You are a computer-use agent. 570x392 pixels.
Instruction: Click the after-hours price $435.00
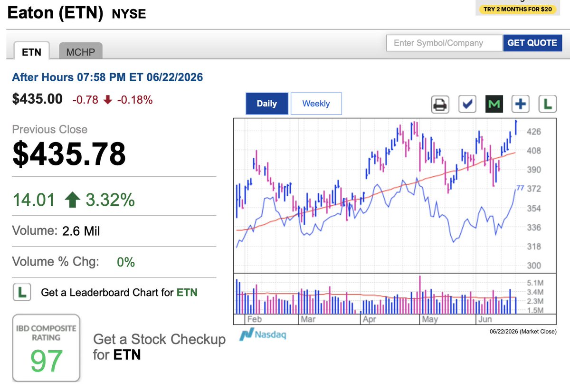(37, 99)
